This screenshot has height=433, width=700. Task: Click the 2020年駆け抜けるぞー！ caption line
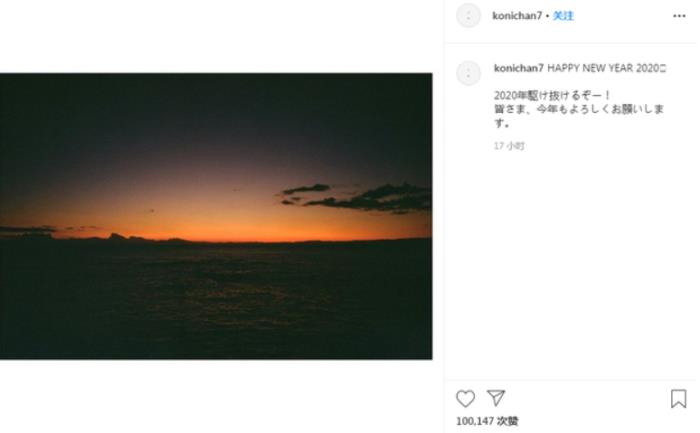point(552,96)
